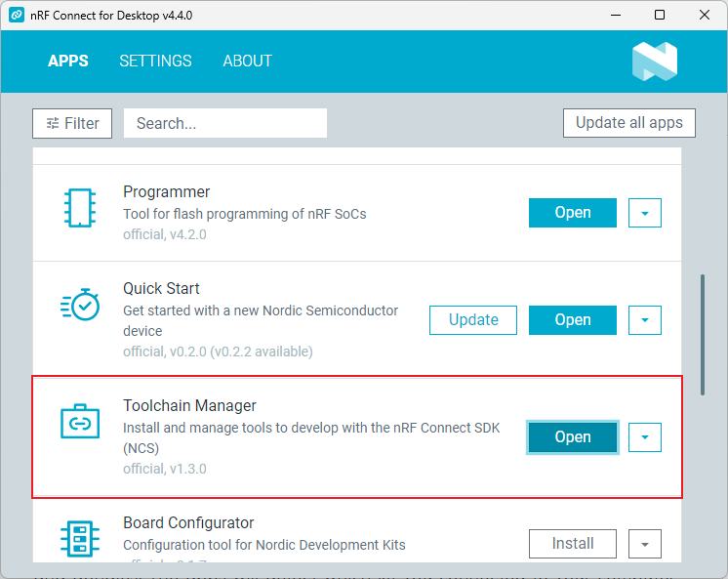Close the nRF Connect window
This screenshot has height=579, width=728.
coord(704,15)
